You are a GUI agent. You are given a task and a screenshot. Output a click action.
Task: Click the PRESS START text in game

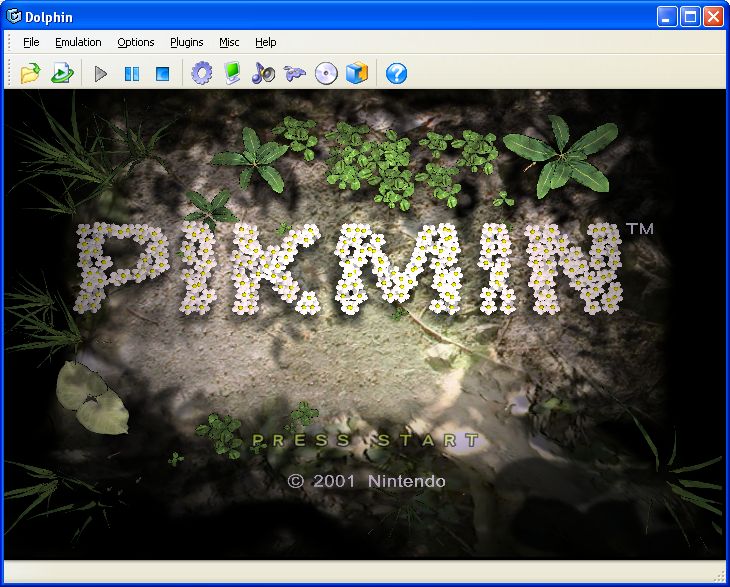click(x=365, y=440)
